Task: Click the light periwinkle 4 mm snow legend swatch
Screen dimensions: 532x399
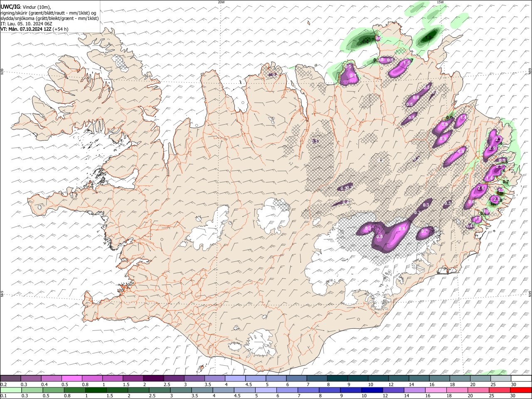Action: 234,378
